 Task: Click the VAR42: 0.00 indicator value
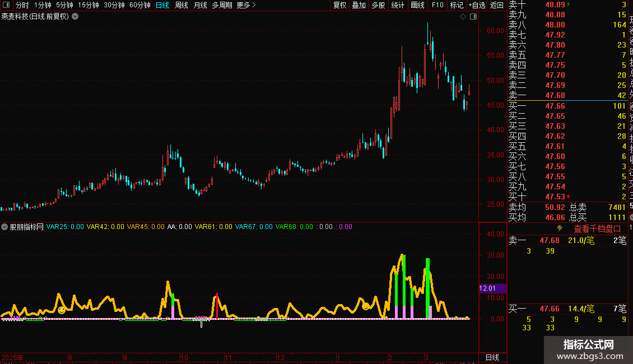pyautogui.click(x=105, y=227)
